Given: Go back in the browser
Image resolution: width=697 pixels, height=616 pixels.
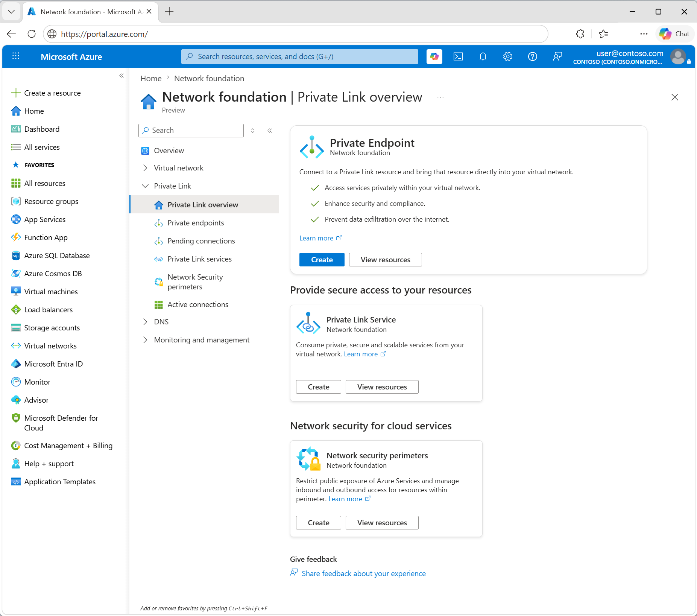Looking at the screenshot, I should tap(11, 34).
